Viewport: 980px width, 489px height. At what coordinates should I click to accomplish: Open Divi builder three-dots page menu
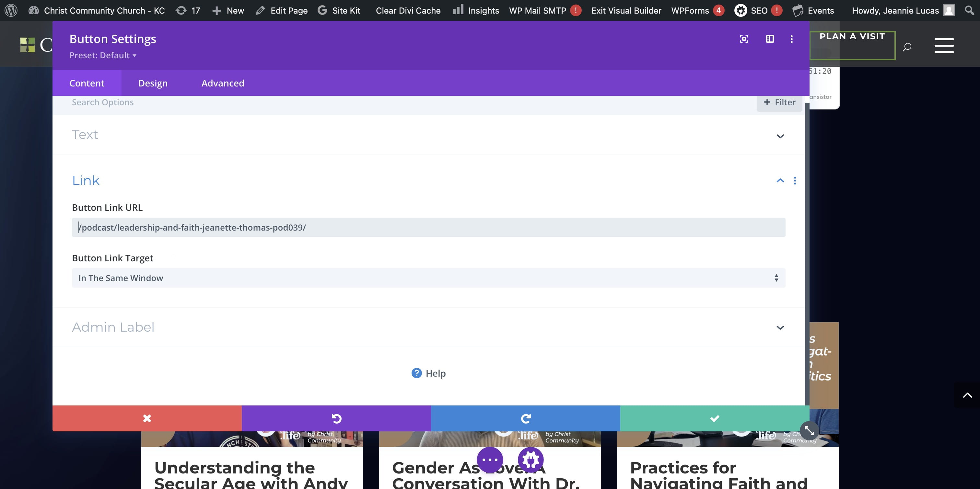click(x=490, y=460)
